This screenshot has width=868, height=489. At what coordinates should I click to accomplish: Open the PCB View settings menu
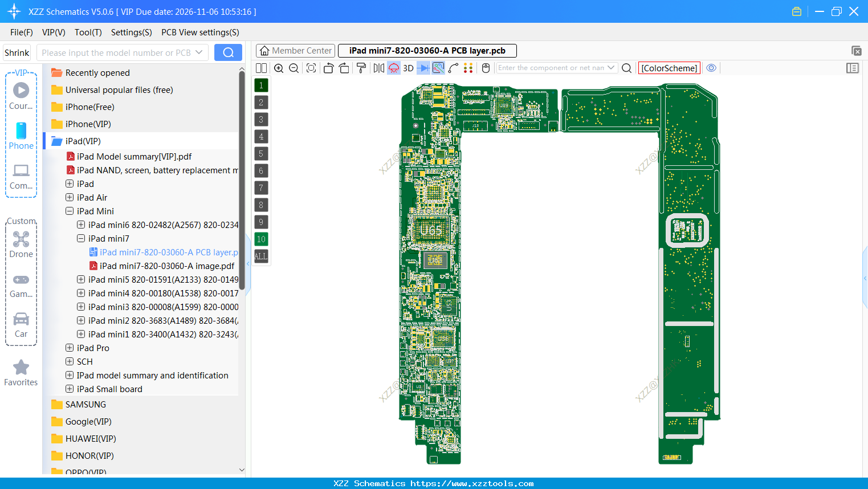(199, 32)
